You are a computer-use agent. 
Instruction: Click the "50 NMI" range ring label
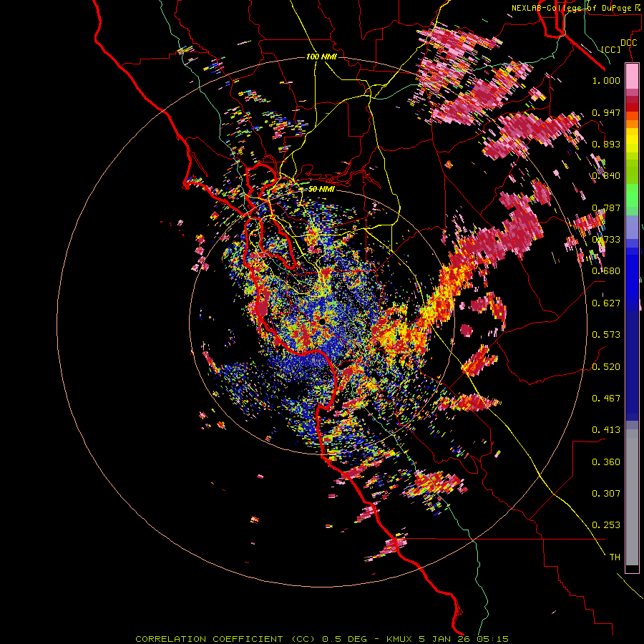[x=321, y=189]
